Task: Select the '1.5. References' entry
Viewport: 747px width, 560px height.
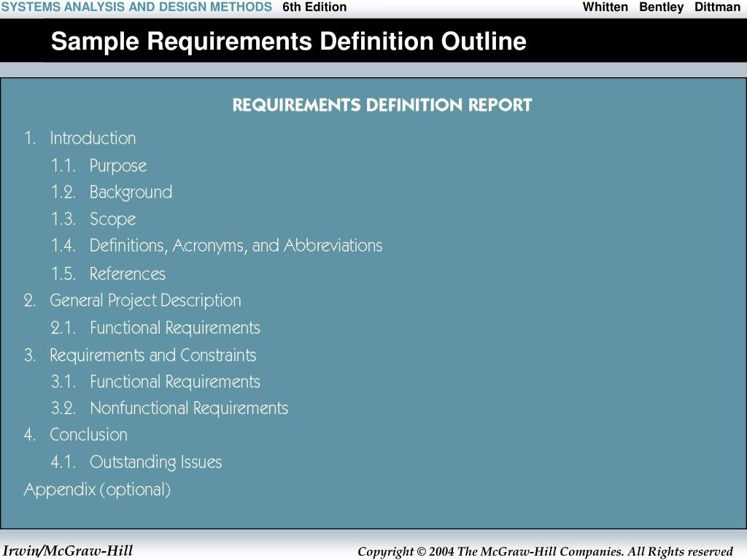Action: tap(108, 274)
